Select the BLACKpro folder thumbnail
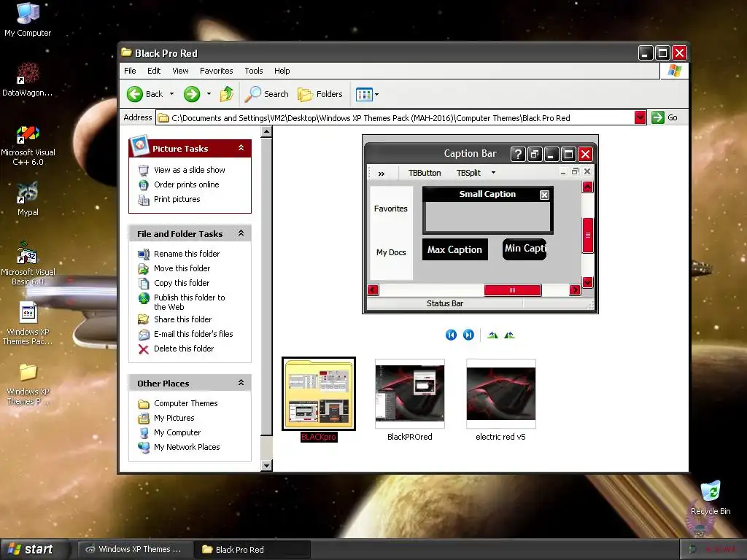 click(x=319, y=393)
